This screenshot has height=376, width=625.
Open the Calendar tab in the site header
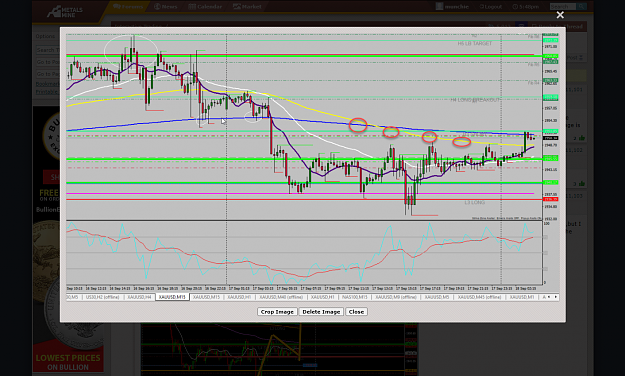pos(205,6)
